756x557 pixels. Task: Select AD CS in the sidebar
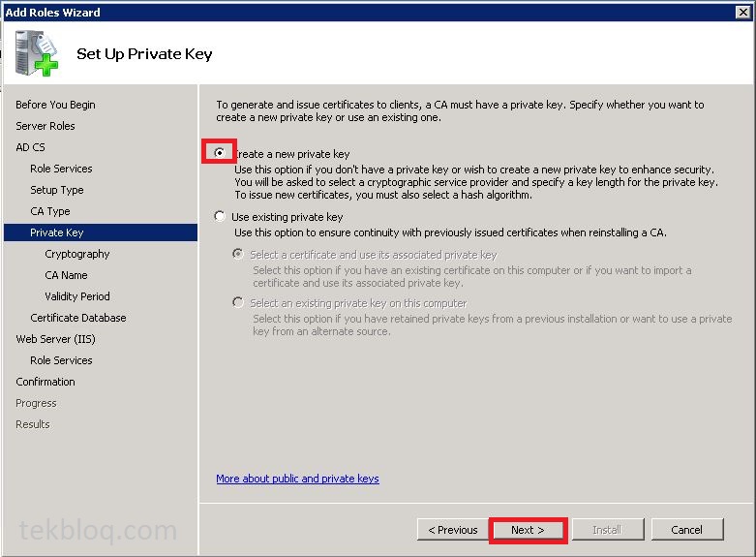(x=30, y=147)
